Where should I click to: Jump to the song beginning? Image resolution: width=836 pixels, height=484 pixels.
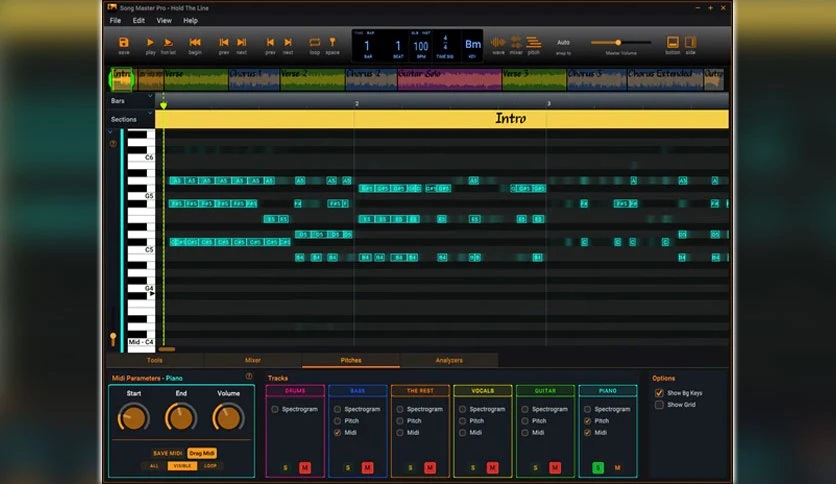[195, 43]
